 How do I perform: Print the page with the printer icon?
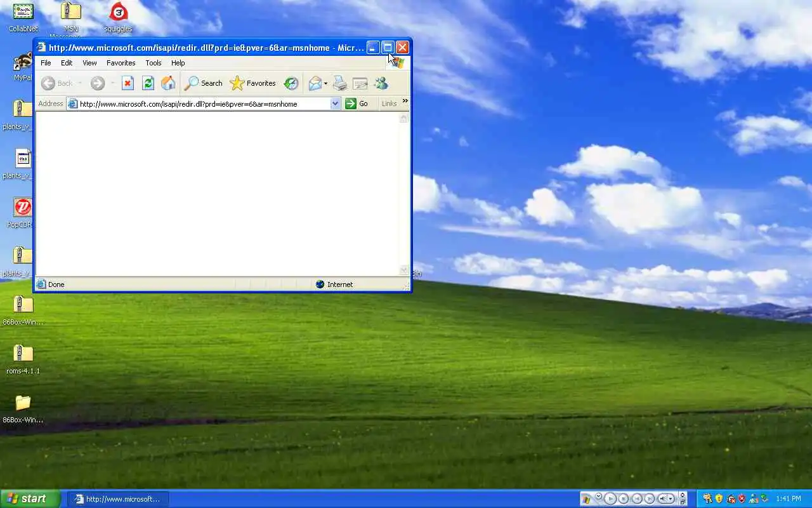point(340,83)
